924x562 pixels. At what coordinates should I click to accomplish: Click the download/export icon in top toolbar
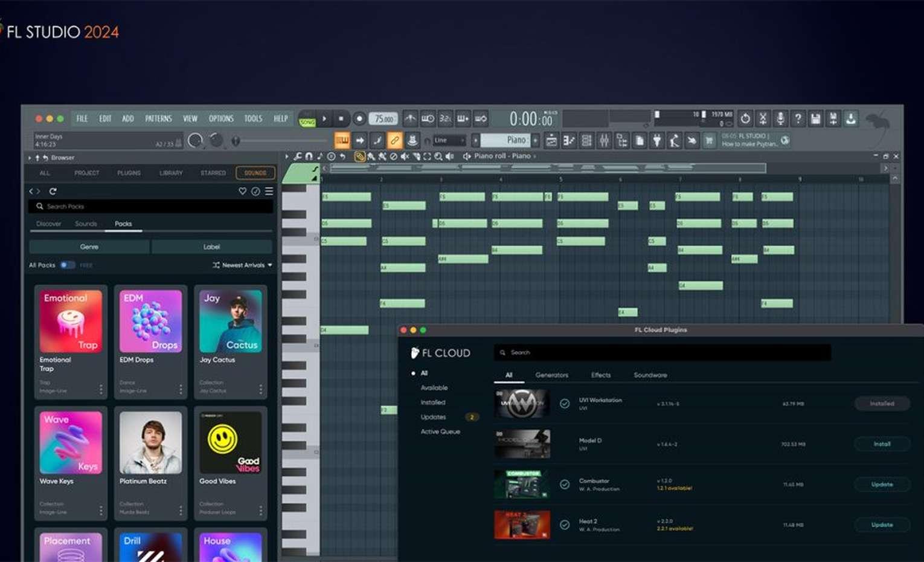(851, 118)
